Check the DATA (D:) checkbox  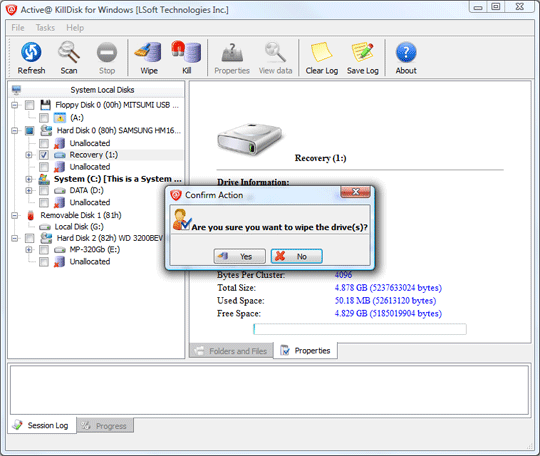(x=44, y=190)
